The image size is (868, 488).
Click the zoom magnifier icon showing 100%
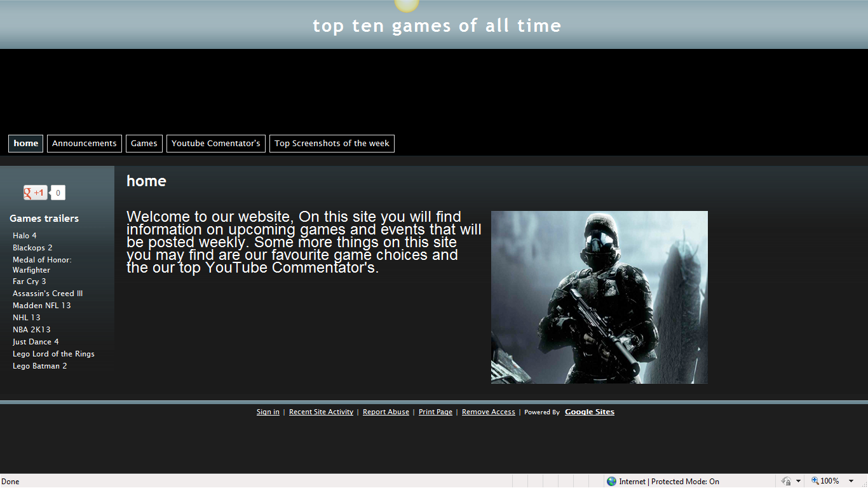point(815,481)
